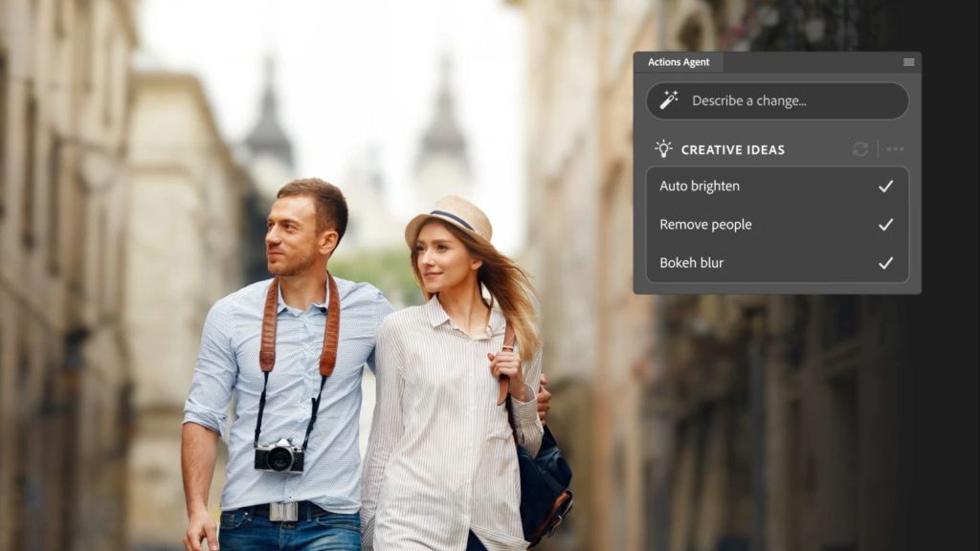Click the lightbulb icon beside Creative Ideas
This screenshot has width=980, height=551.
[x=663, y=149]
